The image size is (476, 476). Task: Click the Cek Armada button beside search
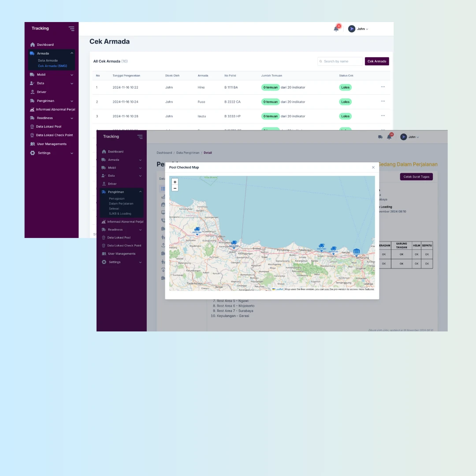(x=376, y=61)
